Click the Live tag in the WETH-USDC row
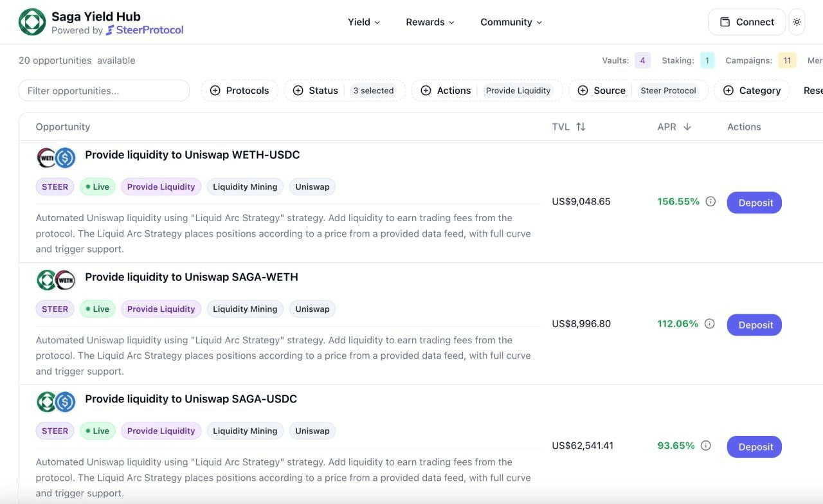The height and width of the screenshot is (504, 823). click(97, 187)
